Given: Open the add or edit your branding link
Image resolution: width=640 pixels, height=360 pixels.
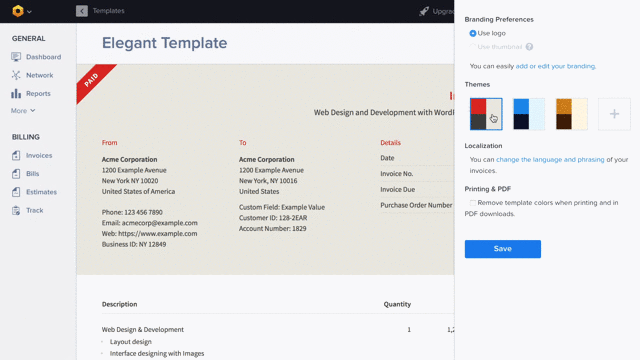Looking at the screenshot, I should coord(555,66).
